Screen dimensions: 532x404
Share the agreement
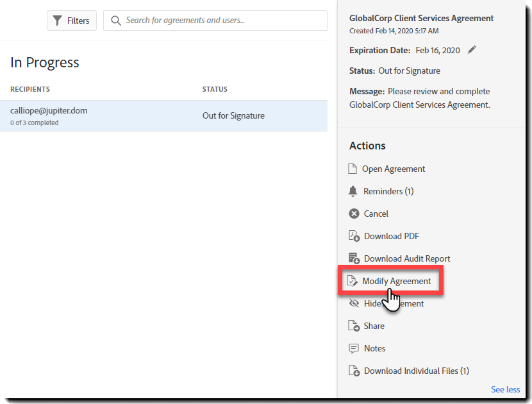374,326
